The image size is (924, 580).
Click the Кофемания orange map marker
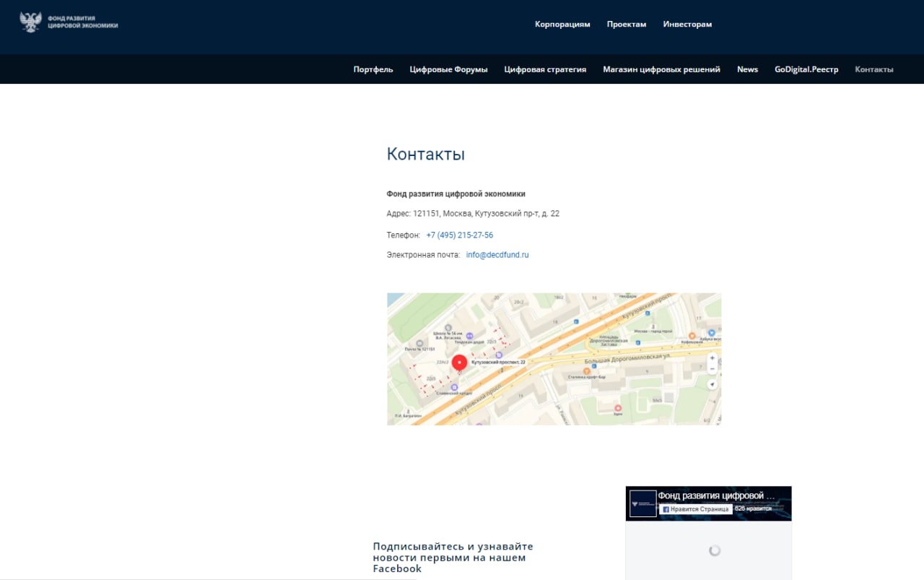tap(692, 336)
